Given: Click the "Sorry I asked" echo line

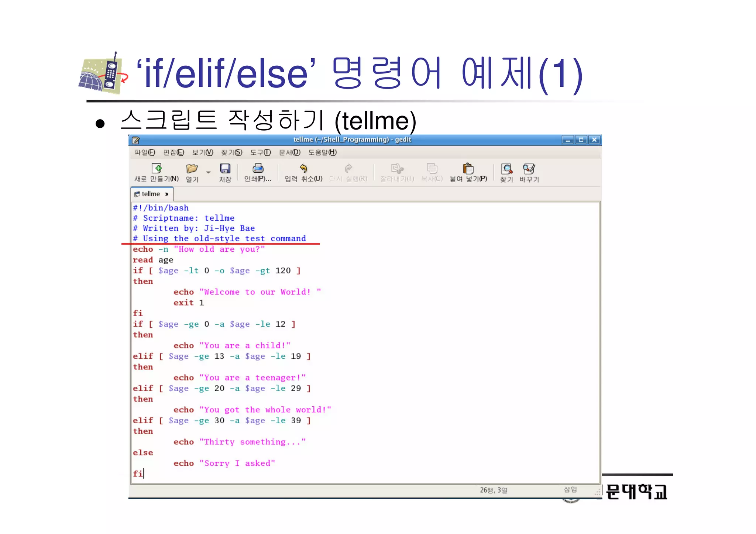Looking at the screenshot, I should click(224, 464).
